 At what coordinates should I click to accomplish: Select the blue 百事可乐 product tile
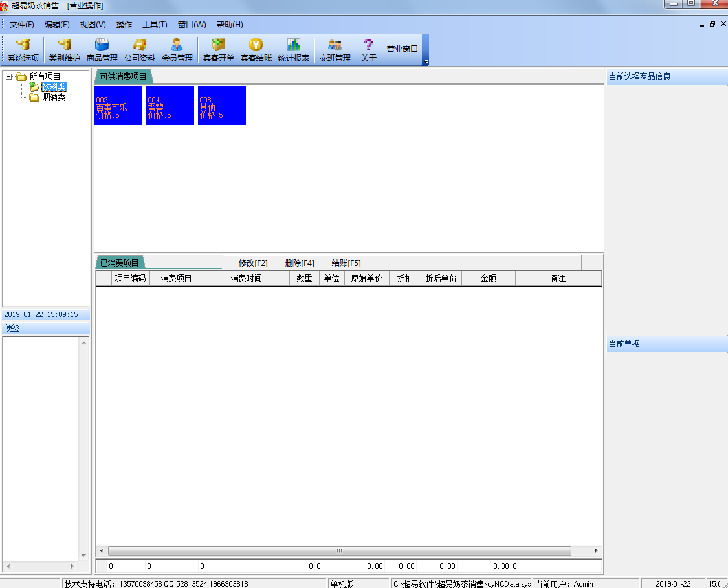118,106
